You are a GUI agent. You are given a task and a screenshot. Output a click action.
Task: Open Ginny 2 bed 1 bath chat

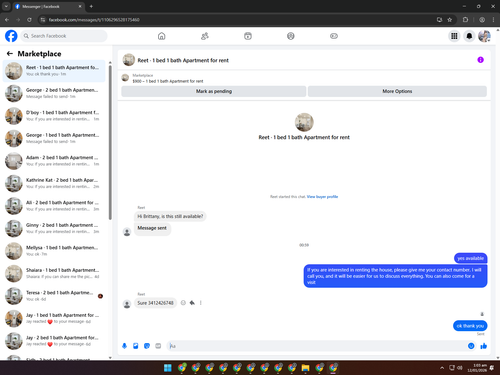[54, 228]
